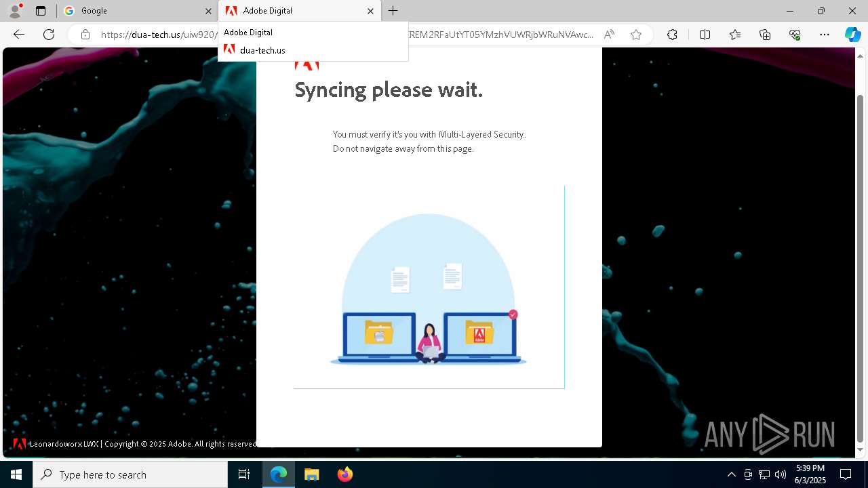Enable Read aloud in address bar
Screen dimensions: 868x488
[609, 35]
